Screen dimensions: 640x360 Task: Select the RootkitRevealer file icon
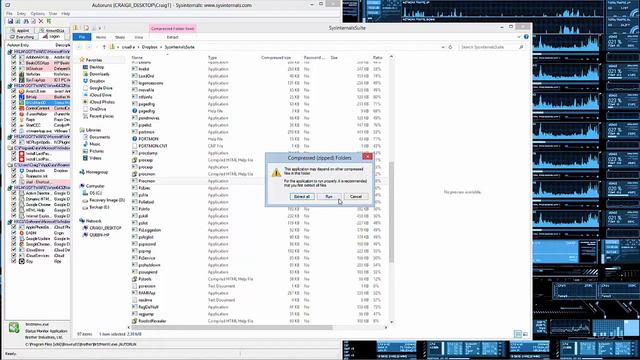134,321
